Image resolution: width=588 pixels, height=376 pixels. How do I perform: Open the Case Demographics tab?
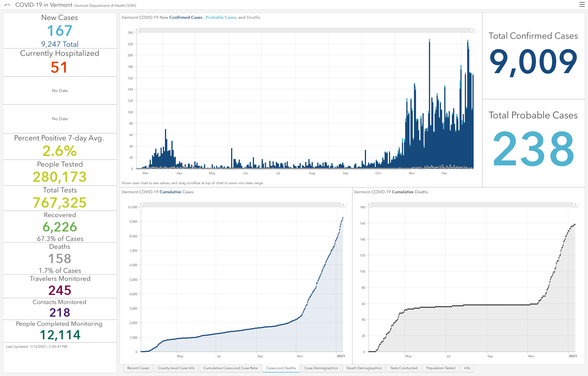click(321, 368)
